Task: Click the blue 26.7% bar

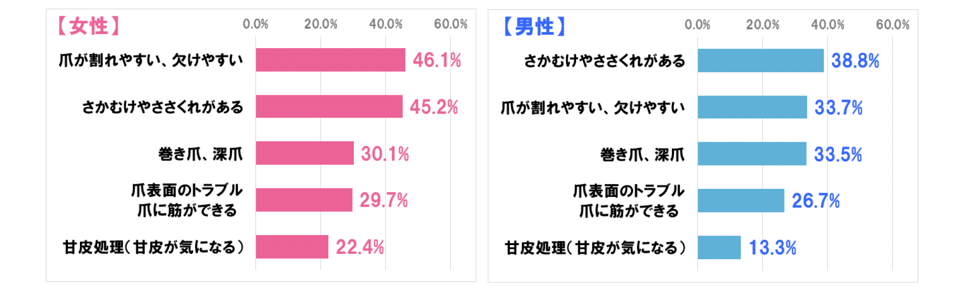Action: pos(741,200)
